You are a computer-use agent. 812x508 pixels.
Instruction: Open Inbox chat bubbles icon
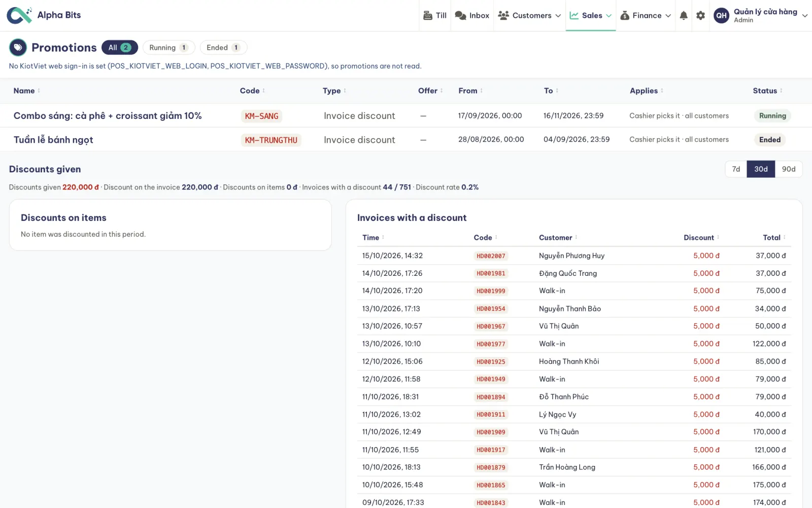pyautogui.click(x=460, y=15)
